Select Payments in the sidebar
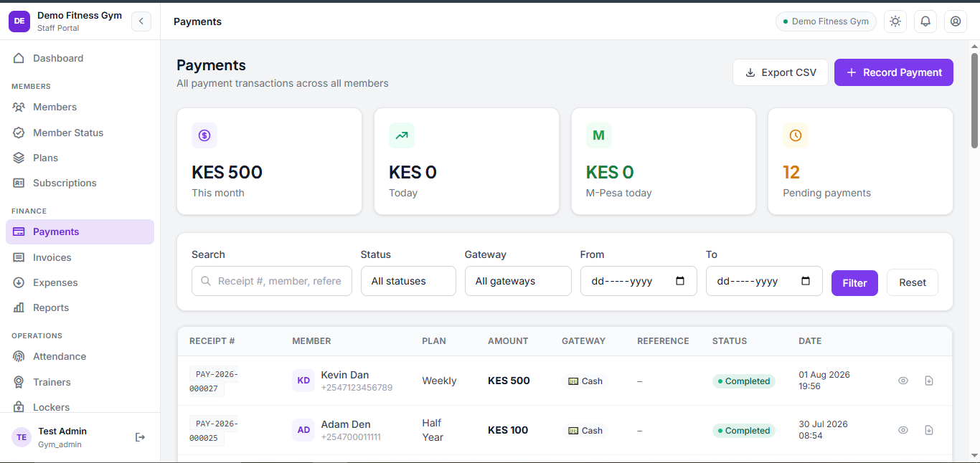 pos(80,231)
